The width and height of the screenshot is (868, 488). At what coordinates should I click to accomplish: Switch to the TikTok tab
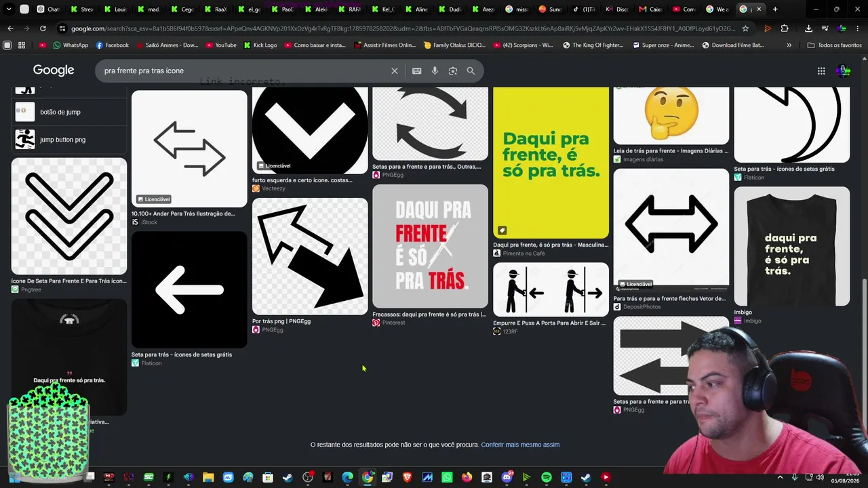pyautogui.click(x=583, y=9)
